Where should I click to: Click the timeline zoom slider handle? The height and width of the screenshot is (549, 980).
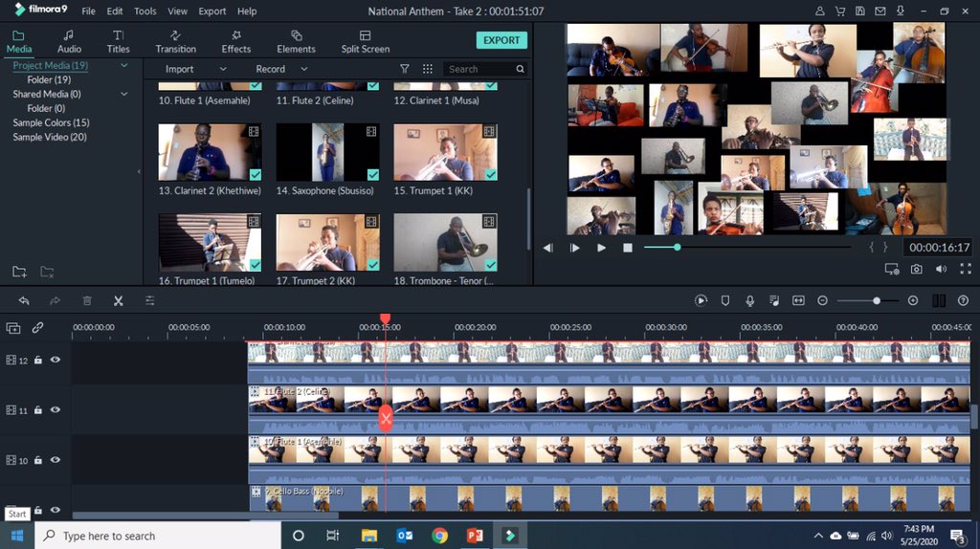(x=877, y=300)
